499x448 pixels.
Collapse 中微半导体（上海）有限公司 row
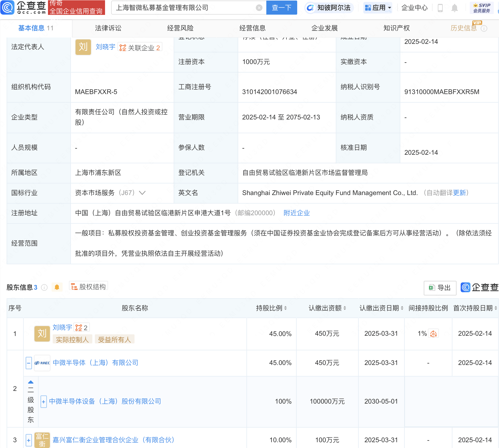29,363
